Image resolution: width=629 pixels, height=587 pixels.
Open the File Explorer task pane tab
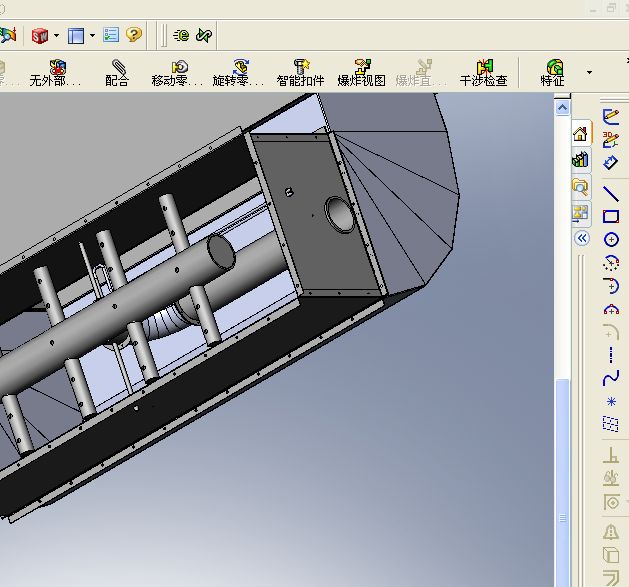[580, 187]
